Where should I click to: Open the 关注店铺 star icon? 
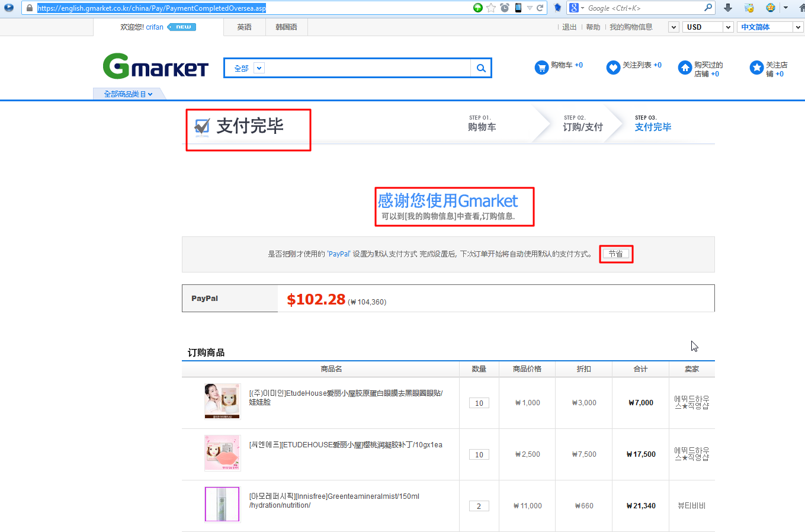[x=756, y=68]
